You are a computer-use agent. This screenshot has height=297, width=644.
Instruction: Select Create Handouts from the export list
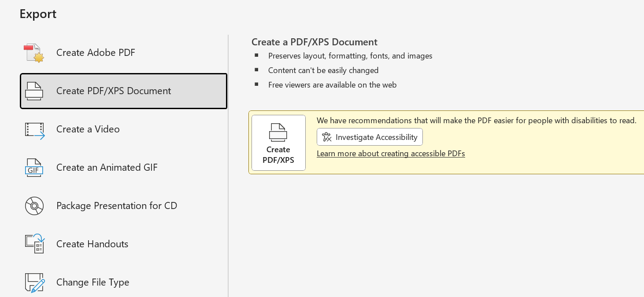click(x=92, y=244)
